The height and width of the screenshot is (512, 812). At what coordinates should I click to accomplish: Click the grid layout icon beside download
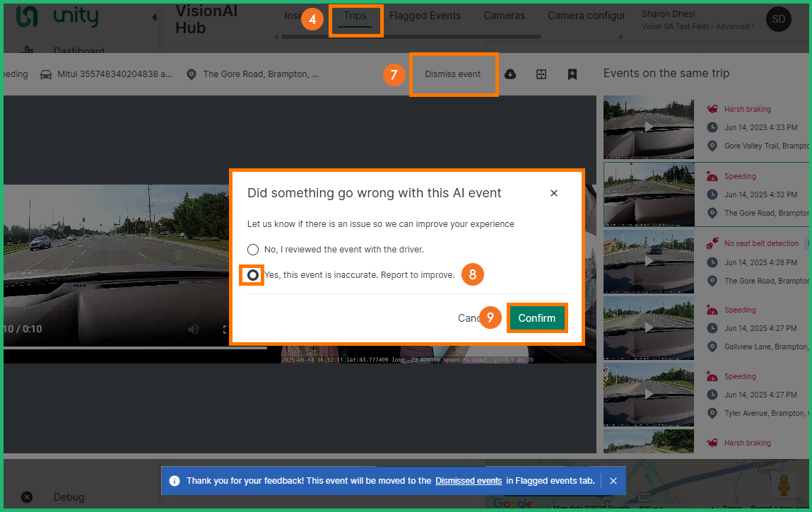click(541, 74)
